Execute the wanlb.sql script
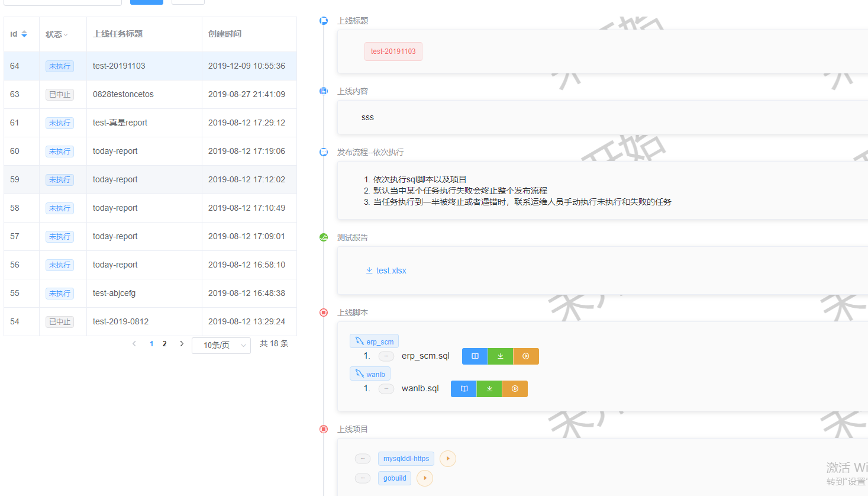This screenshot has height=496, width=868. click(x=515, y=389)
